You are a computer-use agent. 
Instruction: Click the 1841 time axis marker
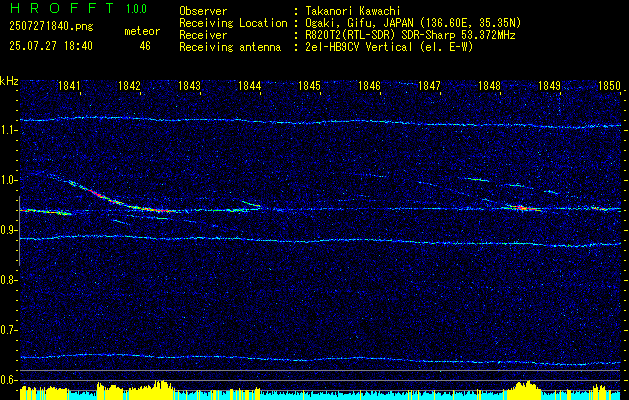(x=69, y=85)
